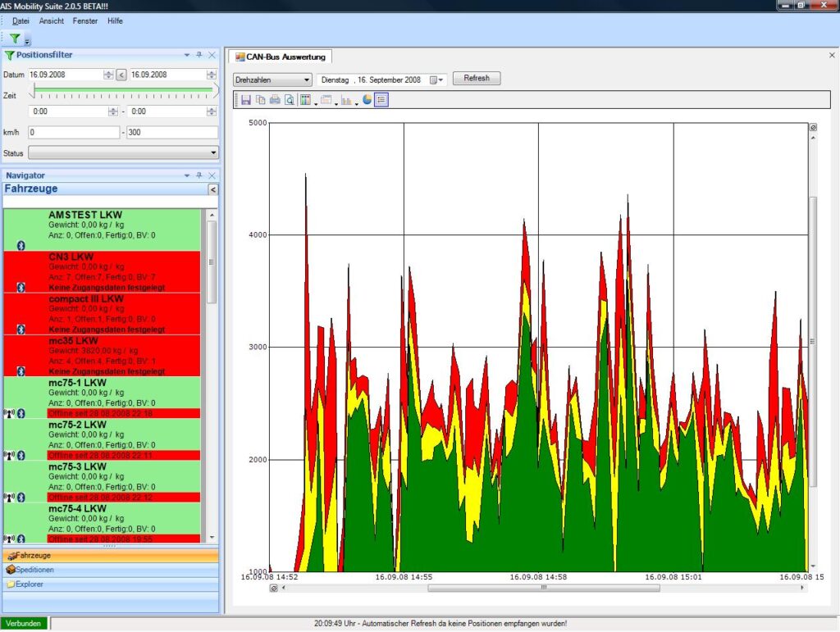Click the Bluetooth icon on AMSTEST LKW

[21, 246]
